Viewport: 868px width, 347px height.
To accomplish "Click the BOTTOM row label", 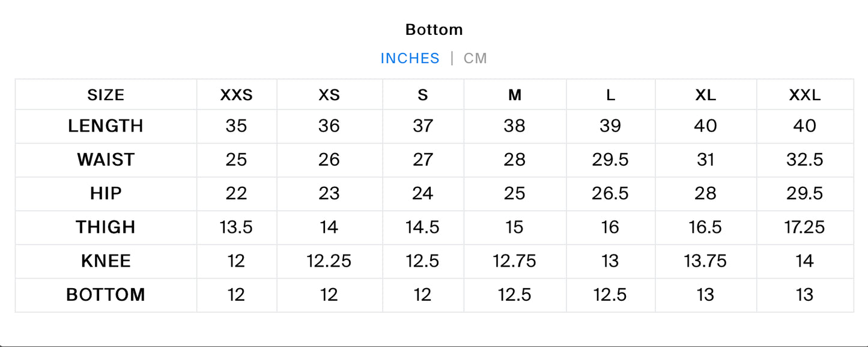I will click(x=106, y=295).
